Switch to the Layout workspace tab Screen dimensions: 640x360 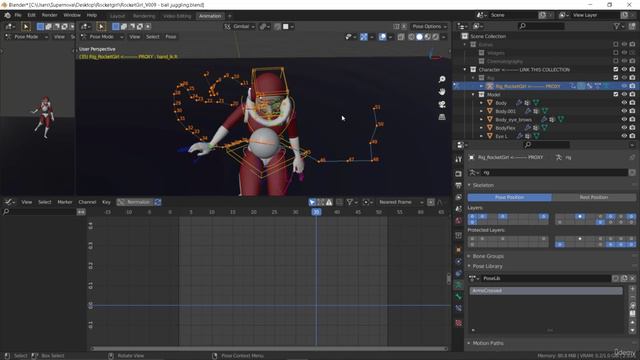117,16
